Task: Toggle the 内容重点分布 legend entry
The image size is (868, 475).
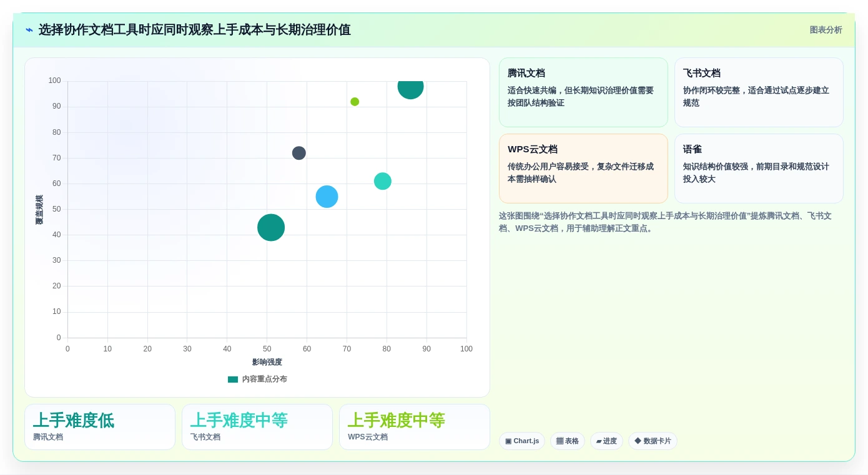Action: tap(257, 380)
